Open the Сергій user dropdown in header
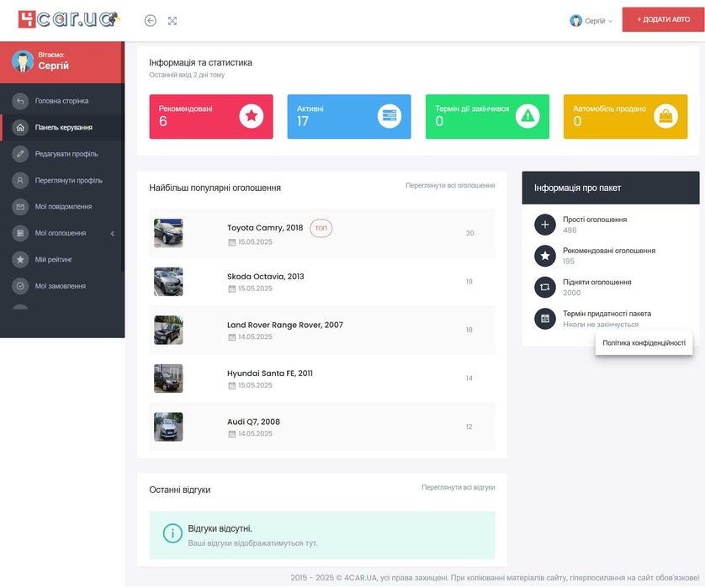Image resolution: width=705 pixels, height=588 pixels. [x=591, y=21]
